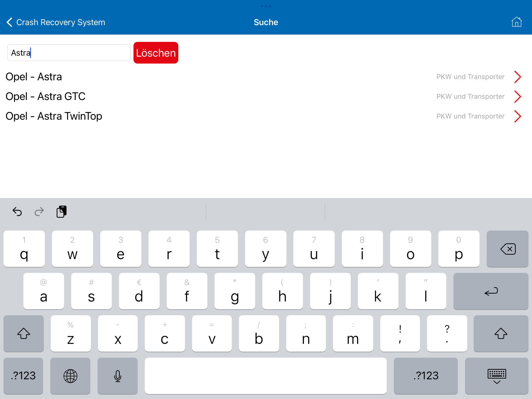Hide the keyboard with dismiss key
532x399 pixels.
click(x=497, y=376)
